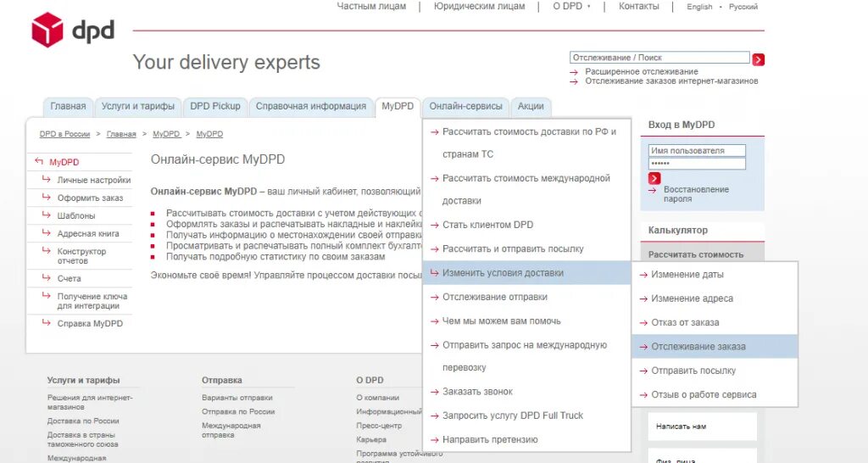Screen dimensions: 868x463
Task: Select Отказ от заказа submenu item
Action: coord(715,322)
